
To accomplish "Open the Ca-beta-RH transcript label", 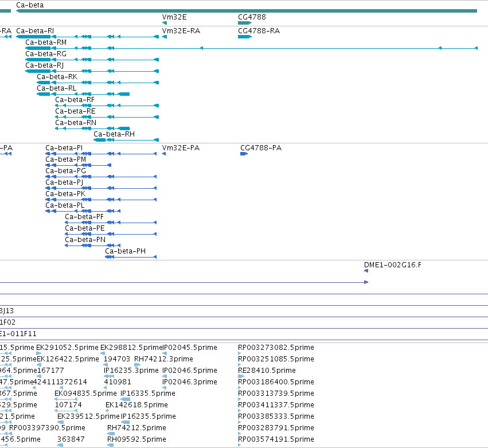I will (x=114, y=134).
